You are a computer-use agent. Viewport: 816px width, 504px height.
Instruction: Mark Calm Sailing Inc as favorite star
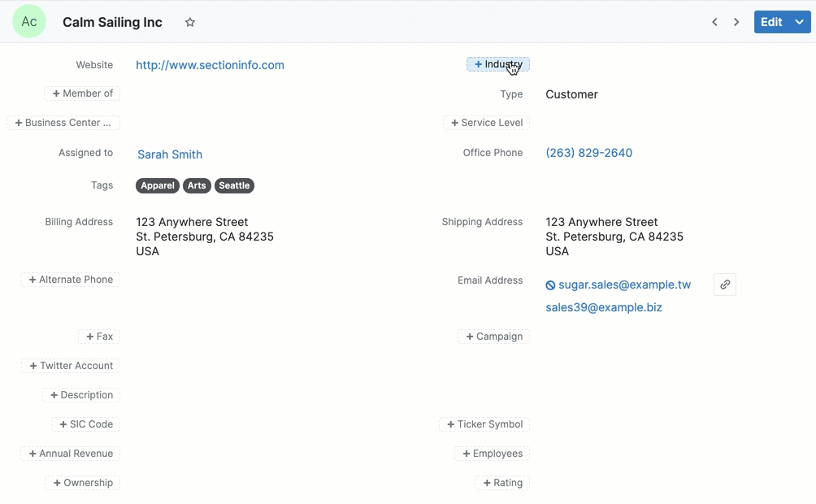click(x=190, y=23)
